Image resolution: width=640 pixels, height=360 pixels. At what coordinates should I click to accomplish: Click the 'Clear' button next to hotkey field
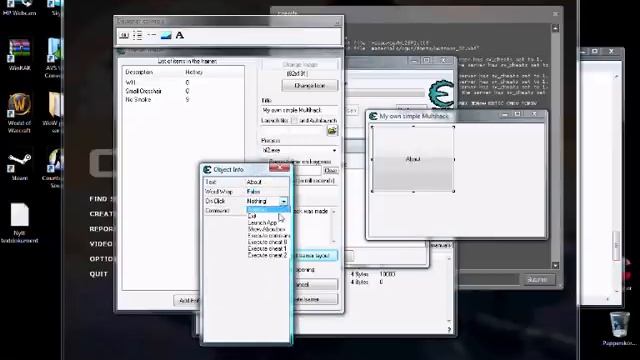click(x=330, y=171)
